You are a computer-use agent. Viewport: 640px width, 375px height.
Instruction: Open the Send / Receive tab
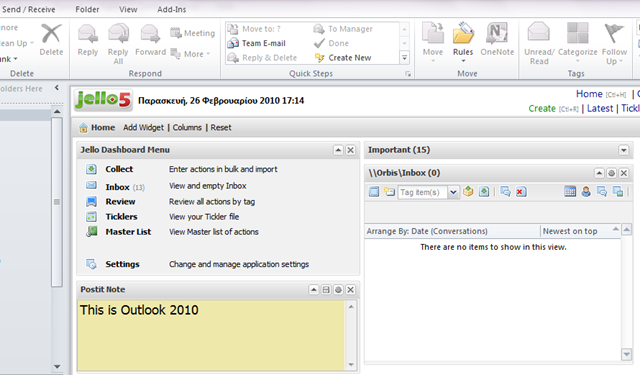pyautogui.click(x=29, y=9)
